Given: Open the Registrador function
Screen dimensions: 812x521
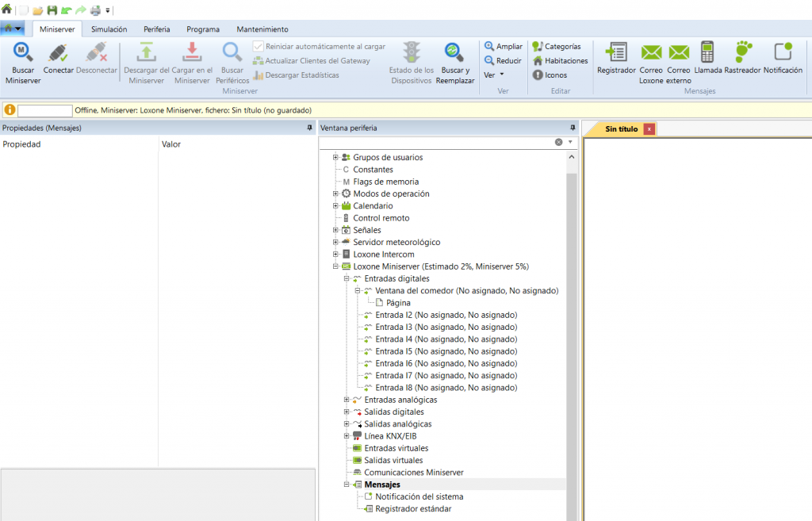Looking at the screenshot, I should (618, 59).
